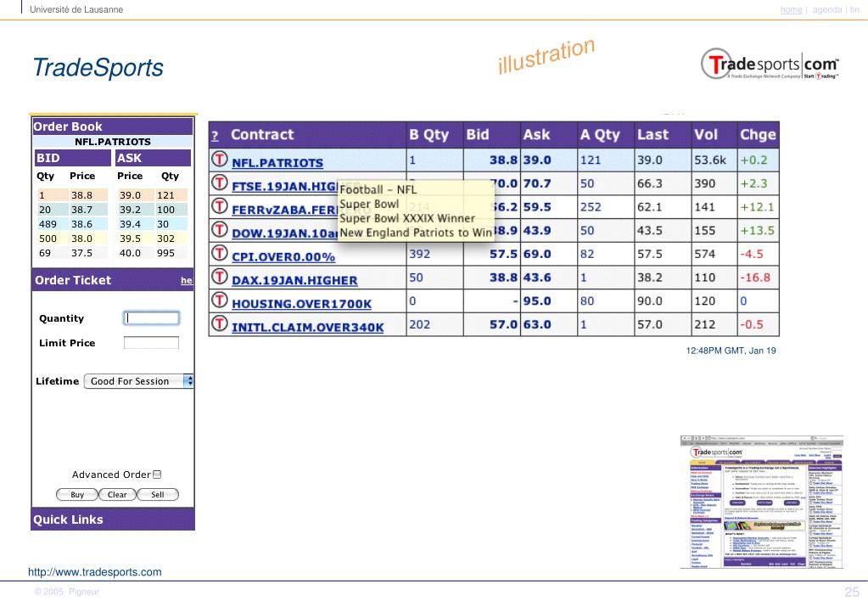Screen dimensions: 868x601
Task: Click the T icon beside CPI.OVER0.00%
Action: pos(219,254)
